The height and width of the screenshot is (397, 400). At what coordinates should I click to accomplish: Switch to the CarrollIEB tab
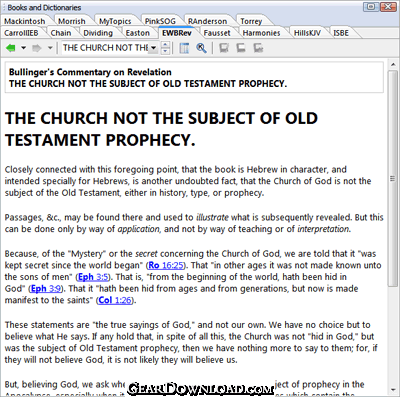pyautogui.click(x=21, y=33)
